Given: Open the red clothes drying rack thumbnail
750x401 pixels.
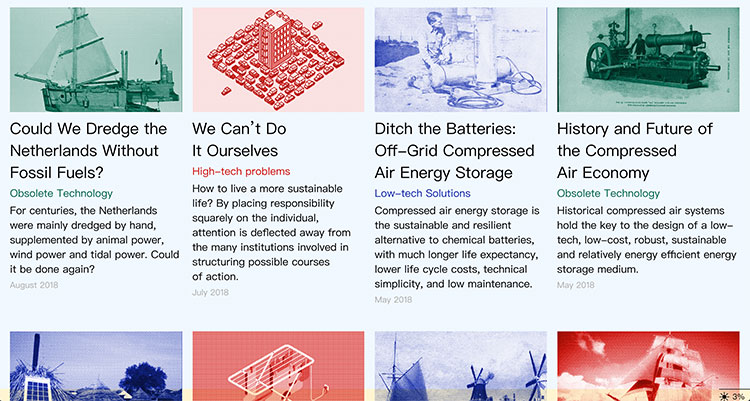Looking at the screenshot, I should click(x=278, y=366).
